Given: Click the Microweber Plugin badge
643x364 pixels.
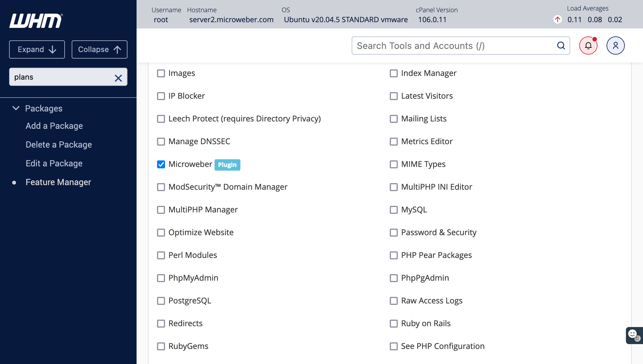Looking at the screenshot, I should (x=227, y=165).
